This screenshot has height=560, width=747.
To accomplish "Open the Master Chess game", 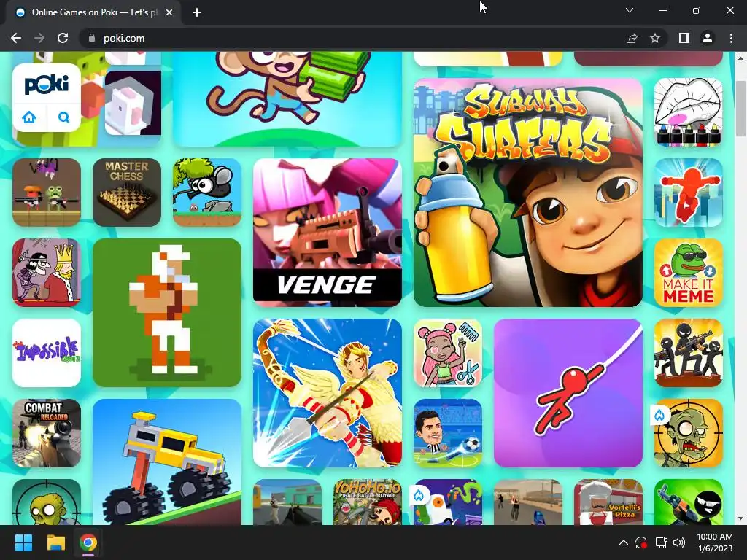I will point(127,192).
